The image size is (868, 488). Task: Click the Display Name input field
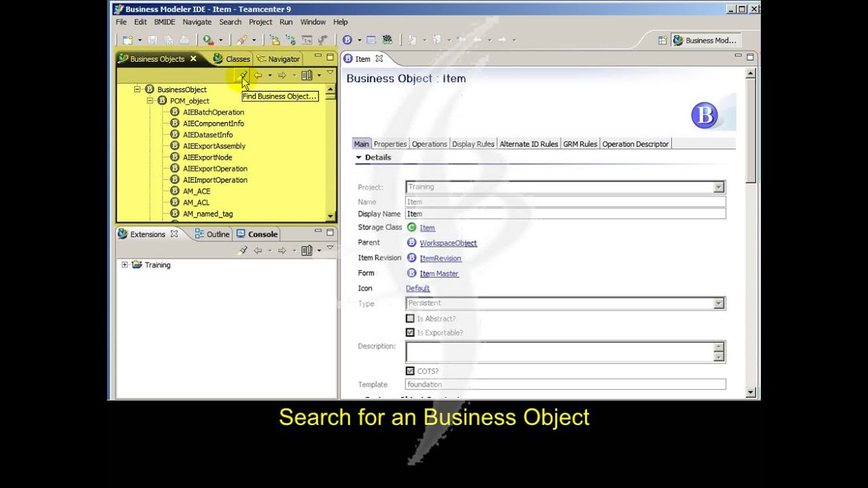tap(566, 214)
